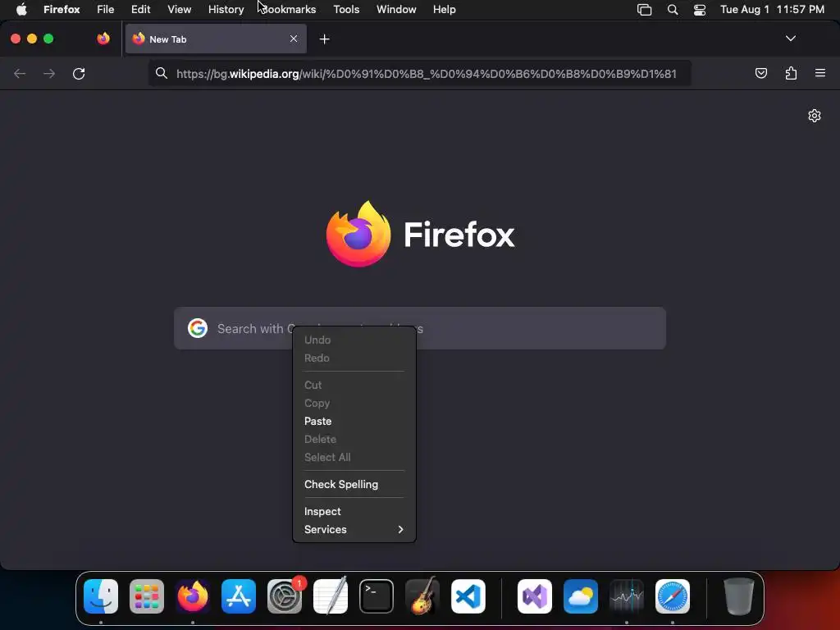Image resolution: width=840 pixels, height=630 pixels.
Task: Open System Settings from the Dock
Action: (x=285, y=596)
